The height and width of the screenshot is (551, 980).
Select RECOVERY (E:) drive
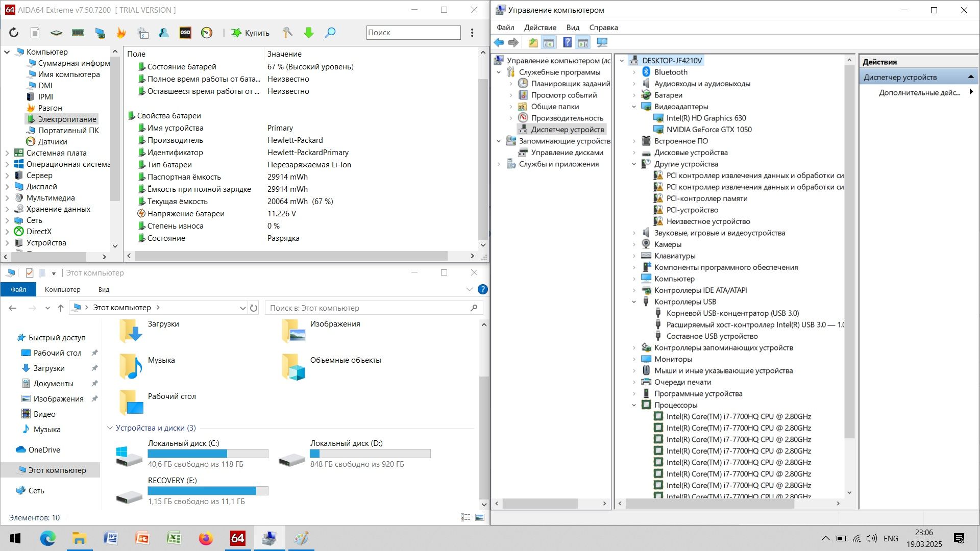191,491
